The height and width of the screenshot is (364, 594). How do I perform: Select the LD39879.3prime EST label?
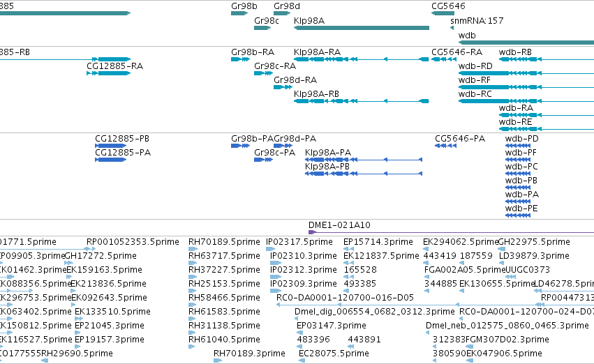534,256
